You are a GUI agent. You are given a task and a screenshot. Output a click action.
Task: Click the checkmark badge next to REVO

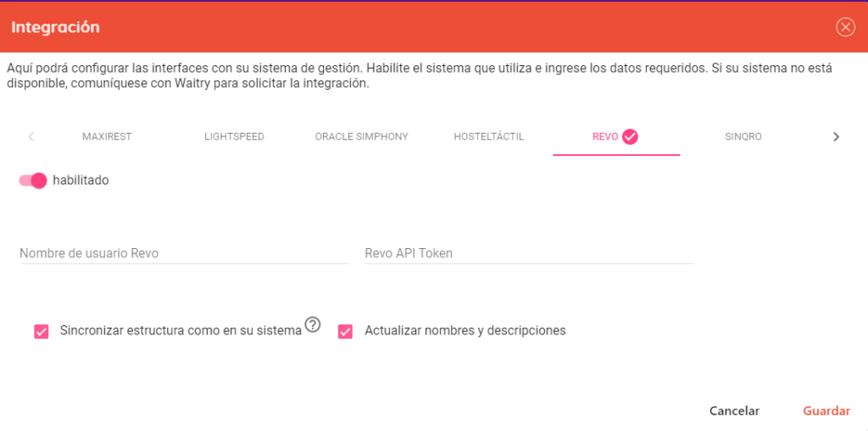click(x=630, y=136)
